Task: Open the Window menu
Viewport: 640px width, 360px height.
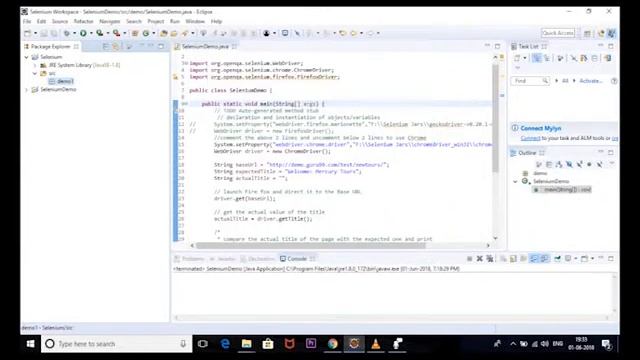Action: pos(195,21)
